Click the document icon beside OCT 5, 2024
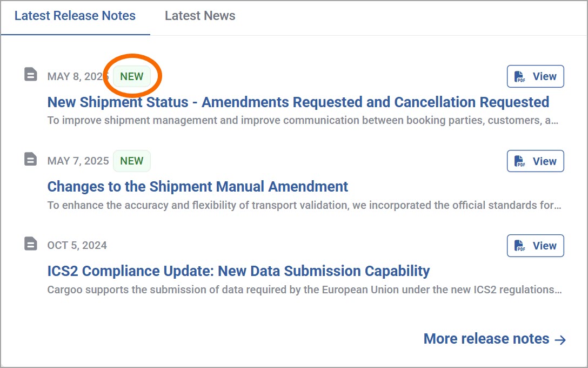This screenshot has width=588, height=368. (31, 244)
